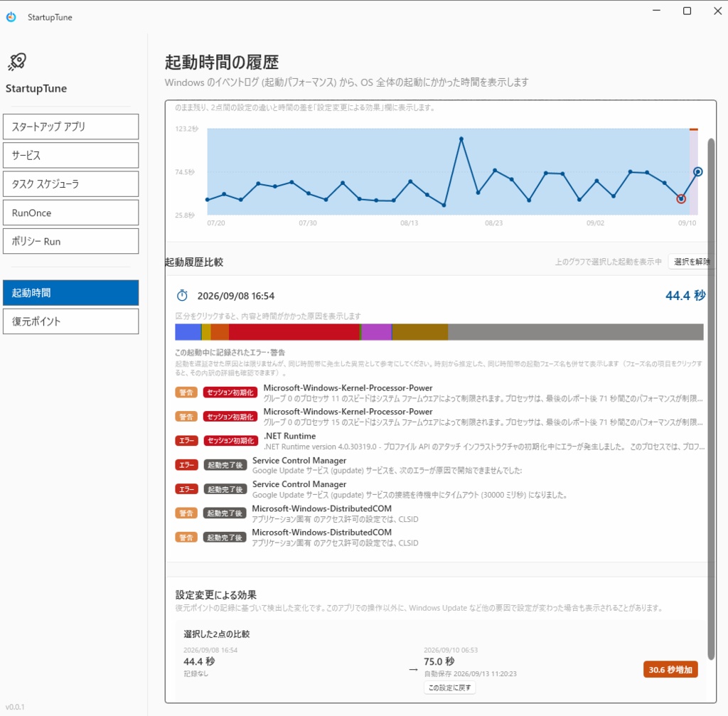Click プロセッサ 11 Kernel-Processor-Power warning

(x=439, y=392)
